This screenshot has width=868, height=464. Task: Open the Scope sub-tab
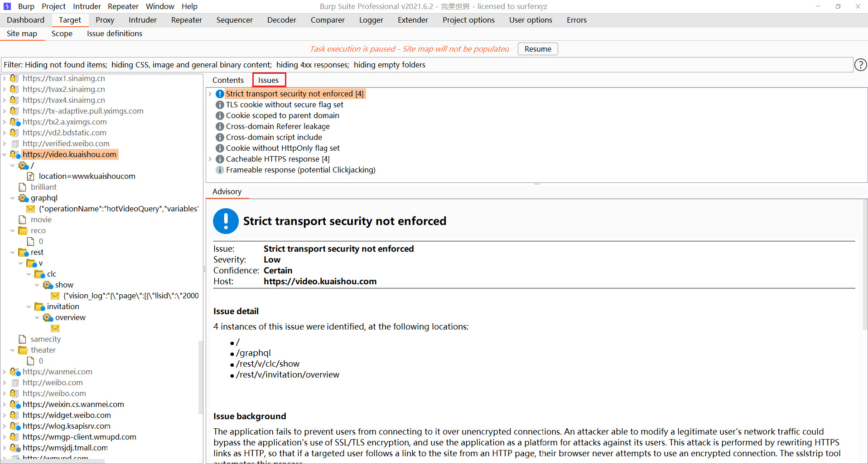pyautogui.click(x=62, y=33)
